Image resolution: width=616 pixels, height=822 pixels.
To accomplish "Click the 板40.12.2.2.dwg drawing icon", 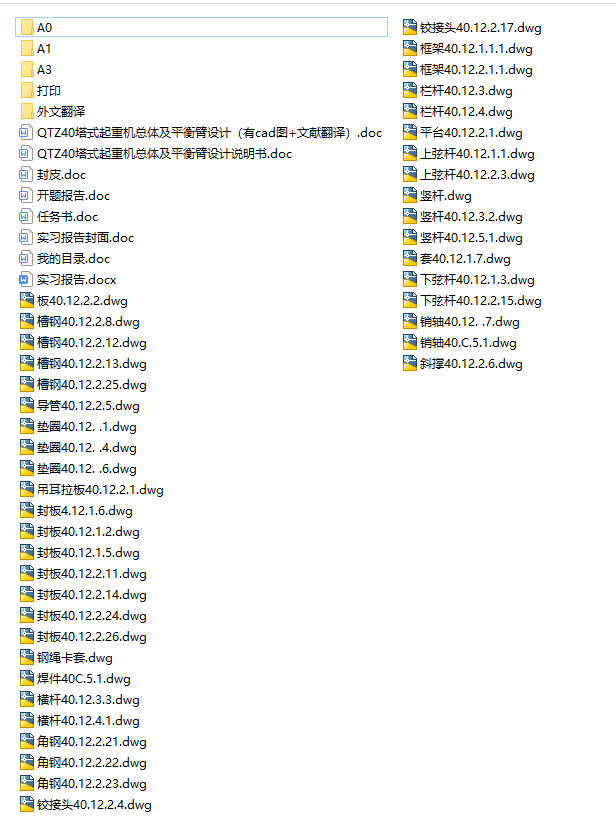I will [27, 300].
